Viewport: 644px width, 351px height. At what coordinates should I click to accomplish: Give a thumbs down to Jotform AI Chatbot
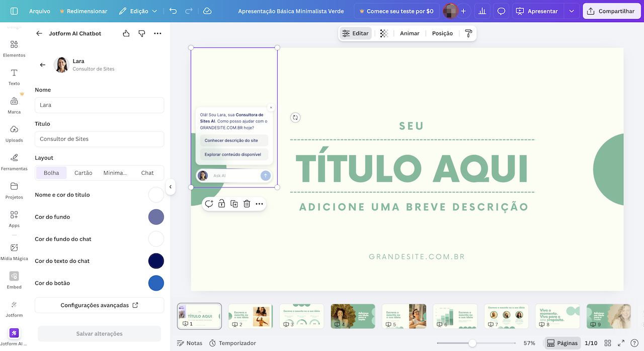click(141, 33)
